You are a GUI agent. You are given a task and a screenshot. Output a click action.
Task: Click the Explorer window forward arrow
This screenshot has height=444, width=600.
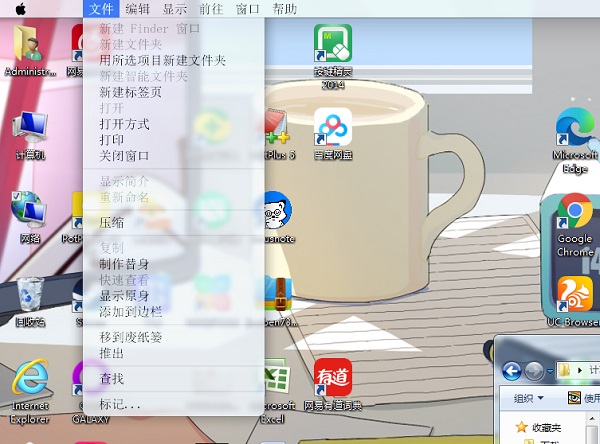click(534, 371)
